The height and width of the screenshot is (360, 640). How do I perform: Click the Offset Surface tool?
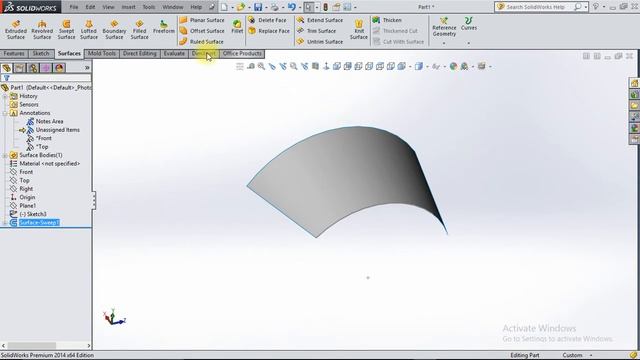202,31
